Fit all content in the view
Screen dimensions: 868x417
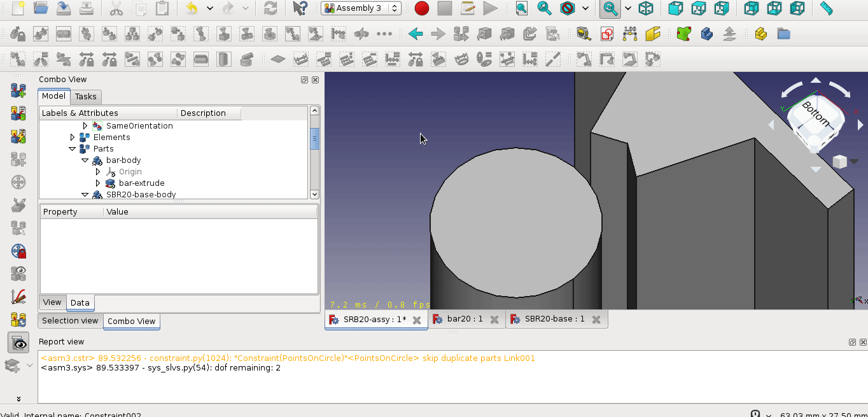(522, 8)
